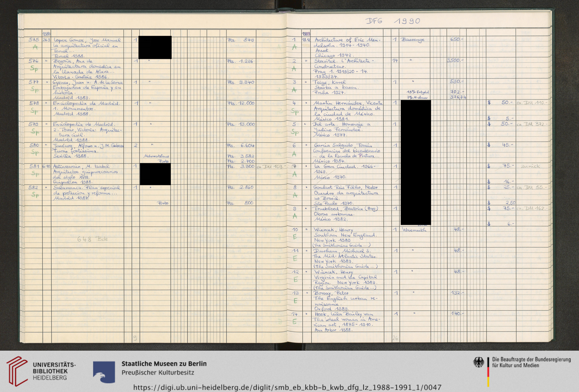Click the 'Die Beauftragte der Bundesregierung' text
Screen dimensions: 579x392
tap(531, 360)
